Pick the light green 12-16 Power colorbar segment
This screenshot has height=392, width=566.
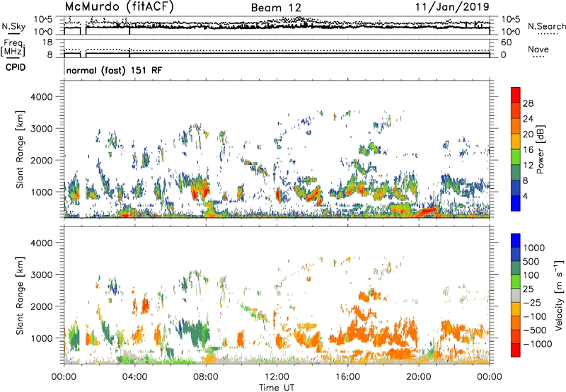(516, 157)
